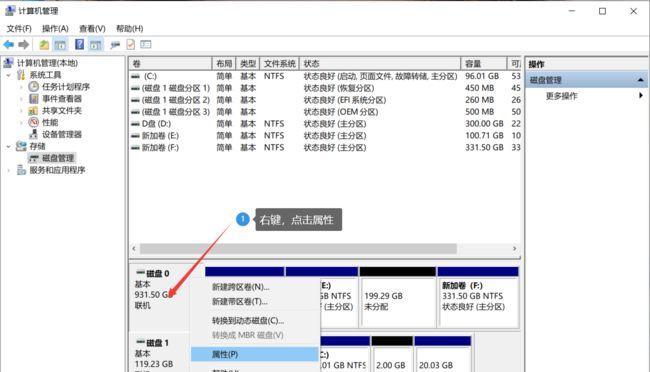
Task: Click the drive icon of D盘 (D:) row
Action: [x=135, y=124]
